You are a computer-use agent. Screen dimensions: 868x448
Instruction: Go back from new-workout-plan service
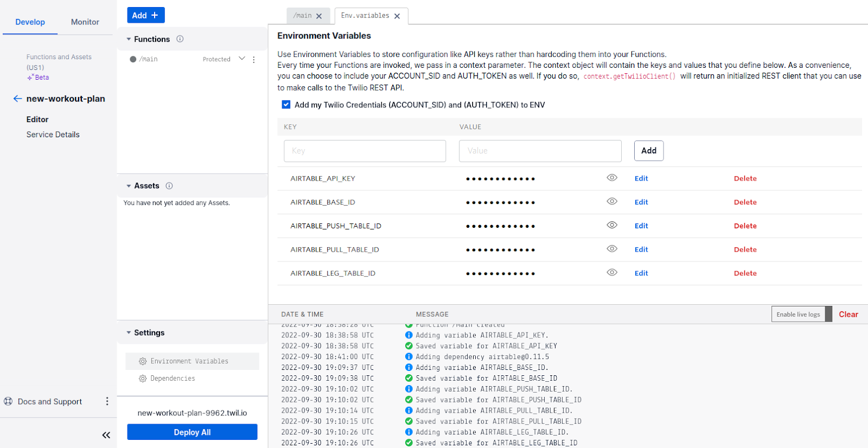pos(18,99)
